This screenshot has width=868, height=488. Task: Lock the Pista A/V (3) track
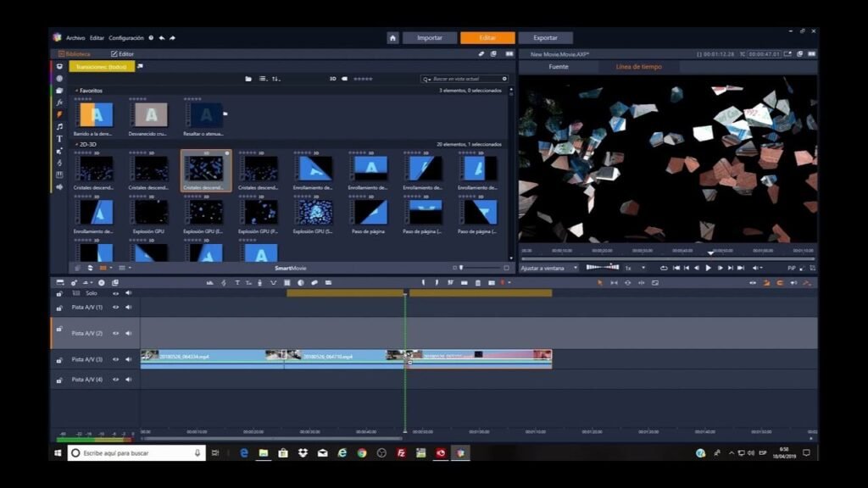[x=59, y=359]
